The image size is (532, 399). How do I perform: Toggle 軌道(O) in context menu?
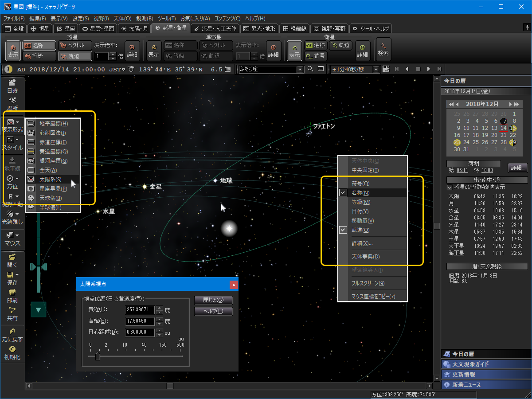click(372, 230)
